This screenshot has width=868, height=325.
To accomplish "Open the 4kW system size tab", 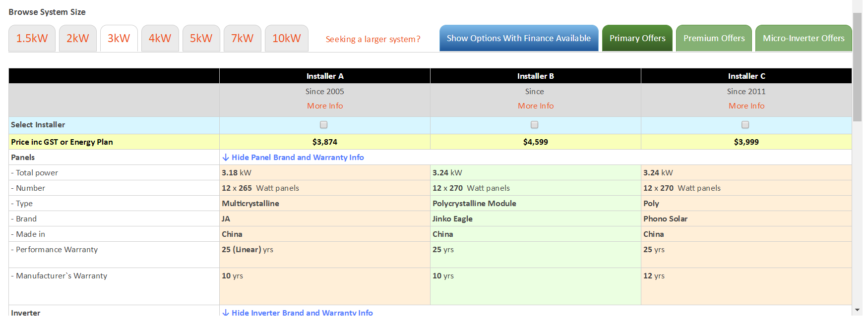I will [160, 38].
